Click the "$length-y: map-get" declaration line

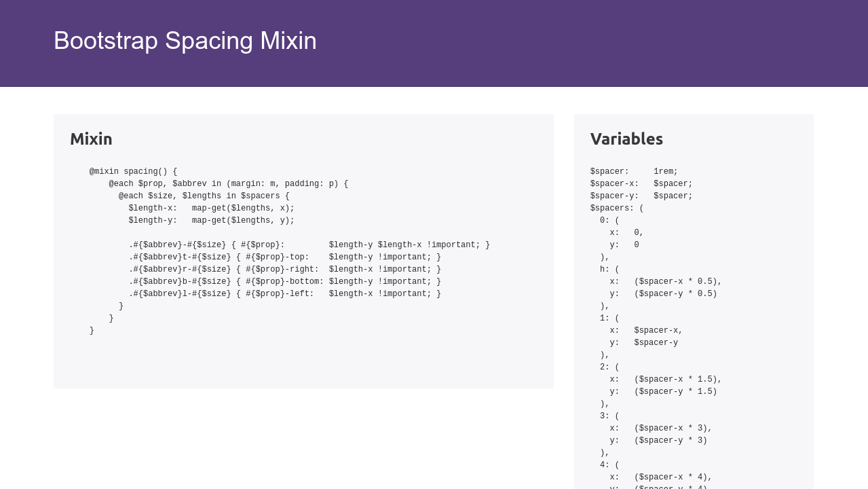[x=211, y=221]
